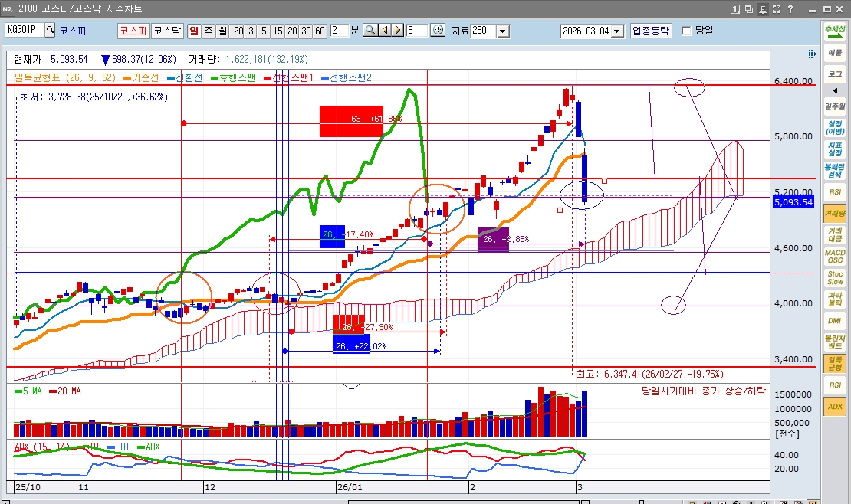The height and width of the screenshot is (504, 851).
Task: Toggle the 거래대금 indicator
Action: coord(835,235)
